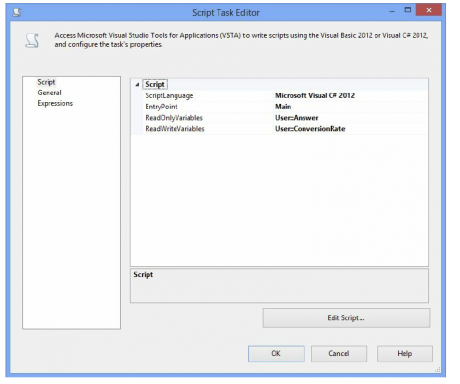Click the Microsoft Visual C# 2012 value
This screenshot has height=384, width=460.
pos(315,95)
